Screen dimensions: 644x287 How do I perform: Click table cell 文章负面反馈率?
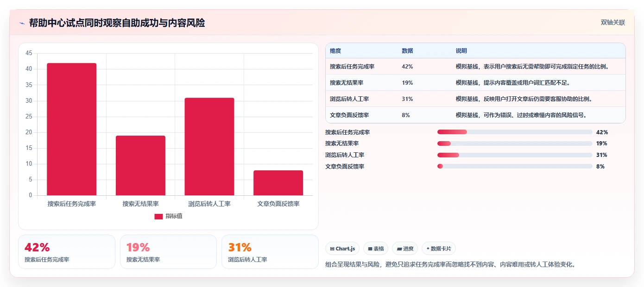(349, 115)
